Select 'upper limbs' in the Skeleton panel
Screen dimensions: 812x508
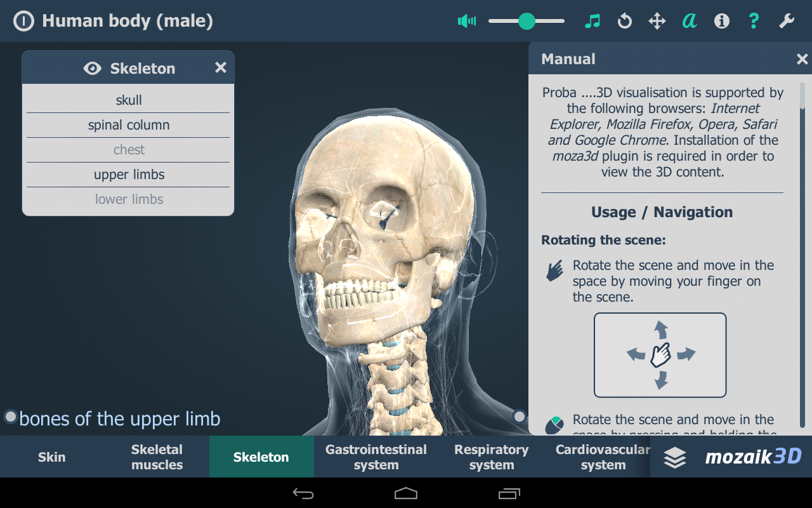coord(128,174)
